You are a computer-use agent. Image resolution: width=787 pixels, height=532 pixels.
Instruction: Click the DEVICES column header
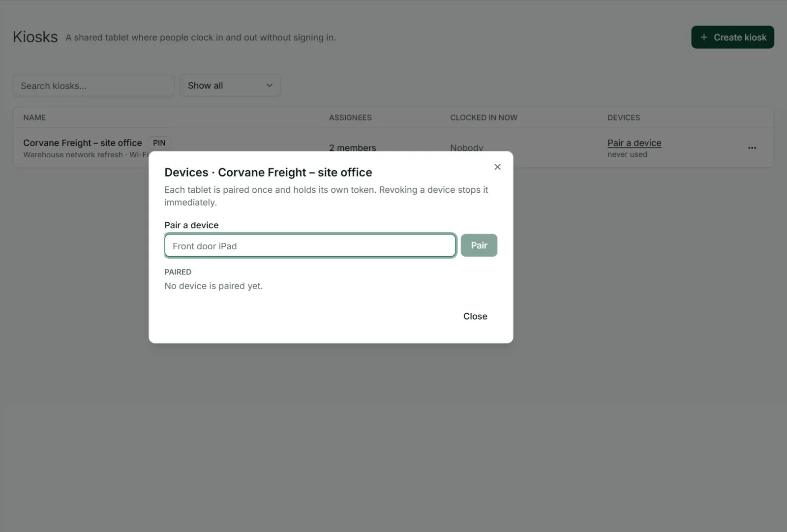(x=624, y=118)
